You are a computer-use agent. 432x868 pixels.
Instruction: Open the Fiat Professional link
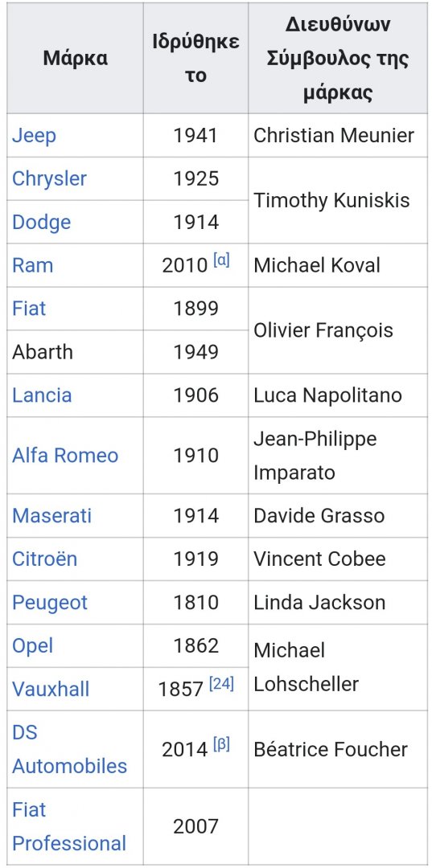point(69,827)
